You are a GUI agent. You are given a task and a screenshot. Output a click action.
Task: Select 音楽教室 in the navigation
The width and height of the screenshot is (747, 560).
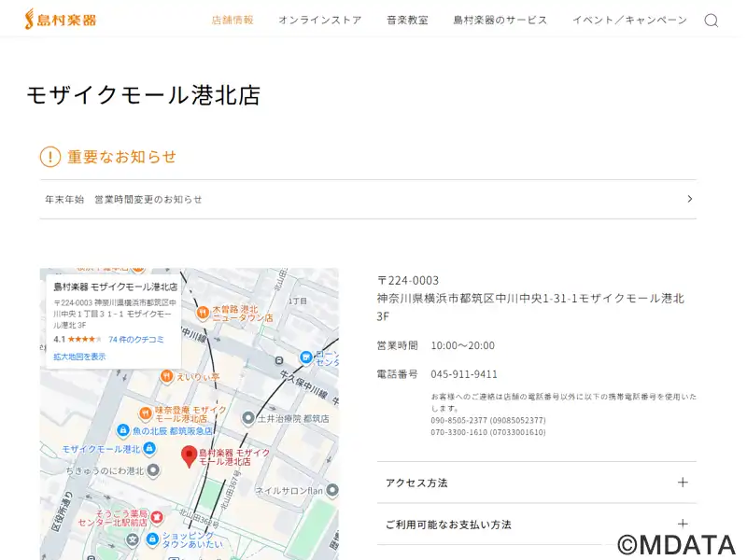pos(407,20)
